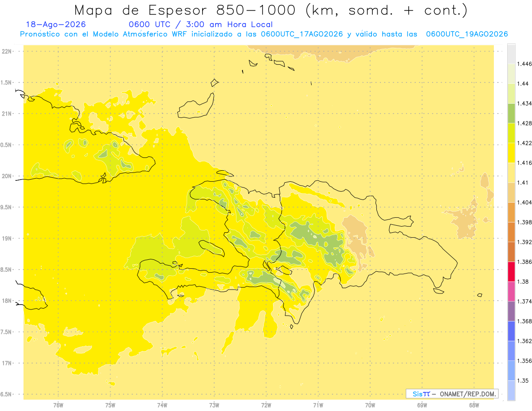Click the longitude label 68W

coord(474,405)
